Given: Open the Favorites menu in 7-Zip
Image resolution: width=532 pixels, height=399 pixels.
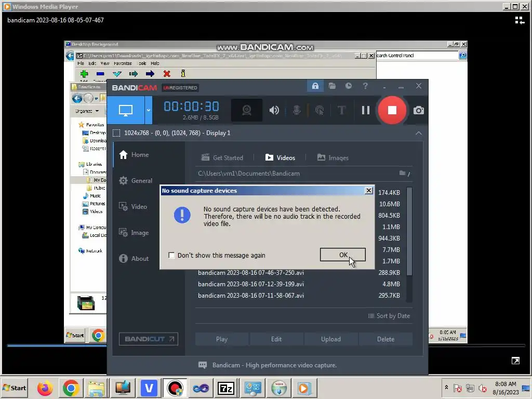Looking at the screenshot, I should click(x=123, y=63).
